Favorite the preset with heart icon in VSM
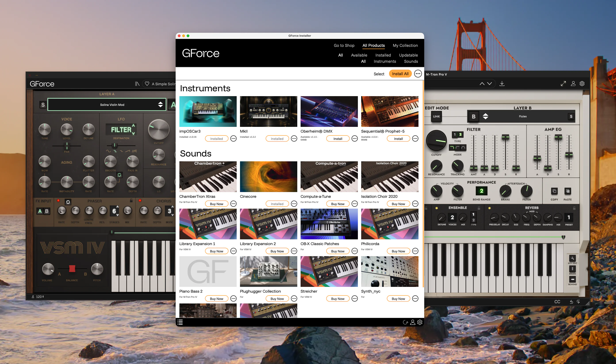The image size is (616, 364). [147, 84]
